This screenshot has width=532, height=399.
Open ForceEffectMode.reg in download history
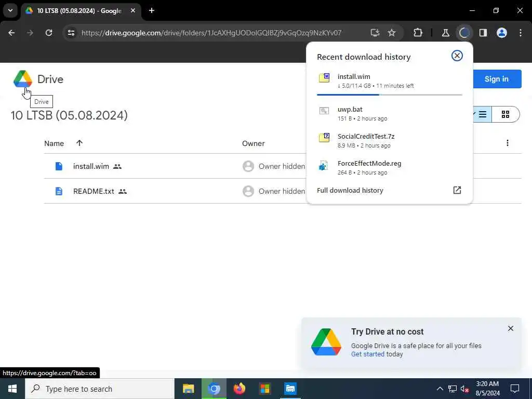click(390, 168)
